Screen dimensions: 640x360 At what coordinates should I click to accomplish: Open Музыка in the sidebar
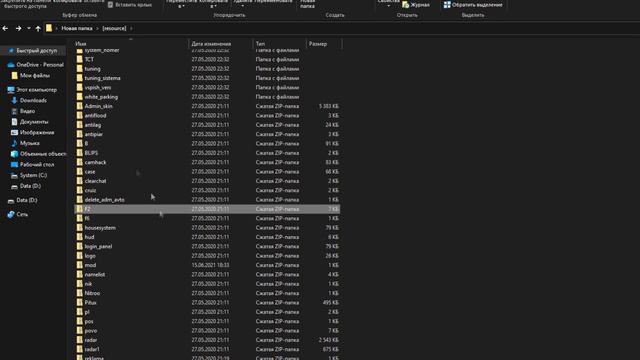point(25,143)
